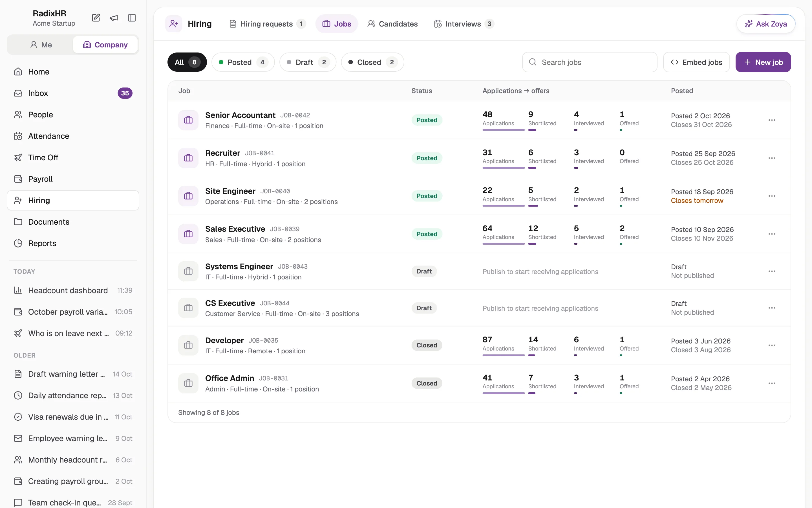Open more options for Senior Accountant
The height and width of the screenshot is (508, 812).
tap(772, 120)
